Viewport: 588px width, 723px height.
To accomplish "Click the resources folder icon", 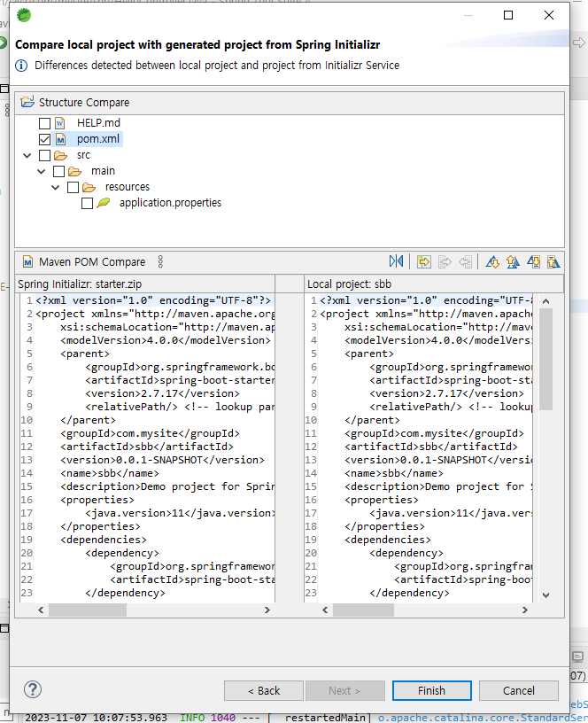I will [89, 187].
